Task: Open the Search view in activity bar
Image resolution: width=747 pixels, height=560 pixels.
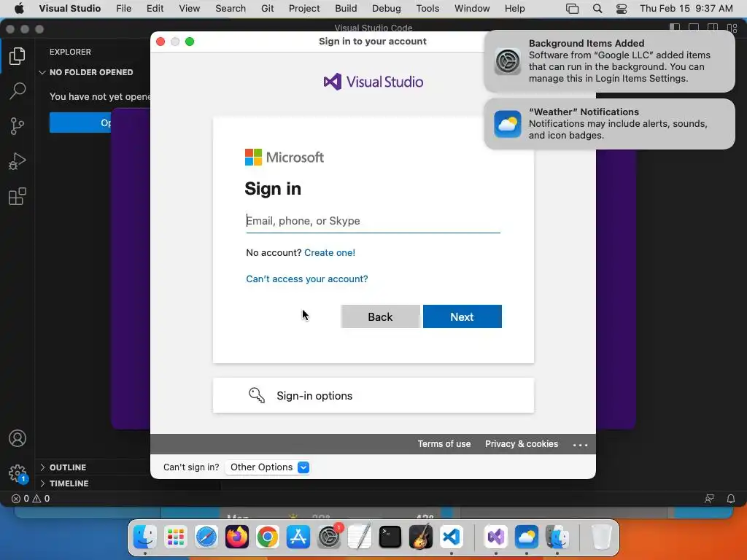Action: 18,91
